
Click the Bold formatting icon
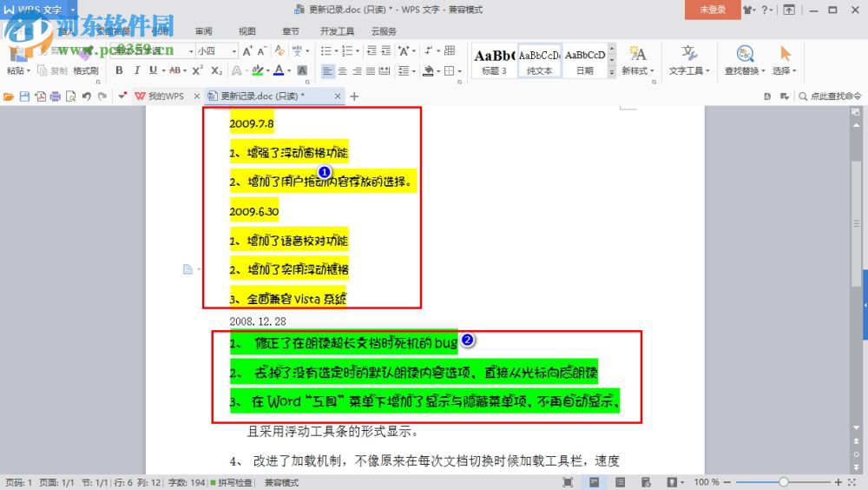coord(119,70)
